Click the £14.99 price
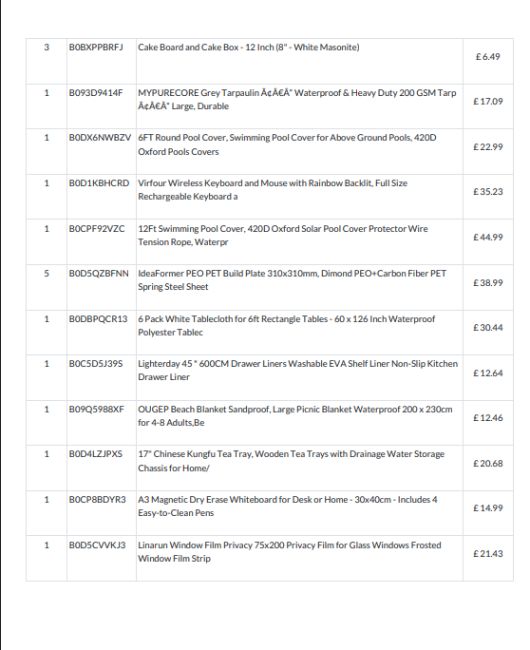The height and width of the screenshot is (650, 530). point(488,508)
